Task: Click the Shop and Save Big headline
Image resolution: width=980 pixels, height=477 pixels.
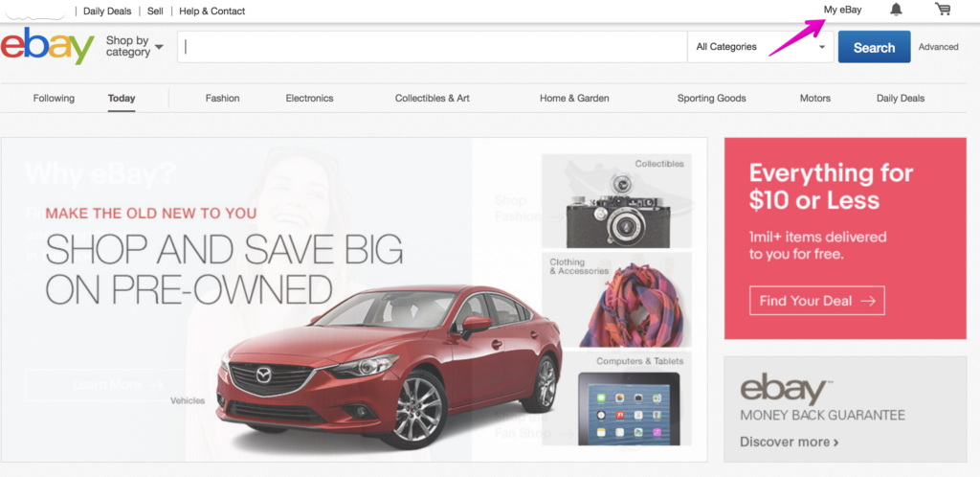Action: click(224, 269)
